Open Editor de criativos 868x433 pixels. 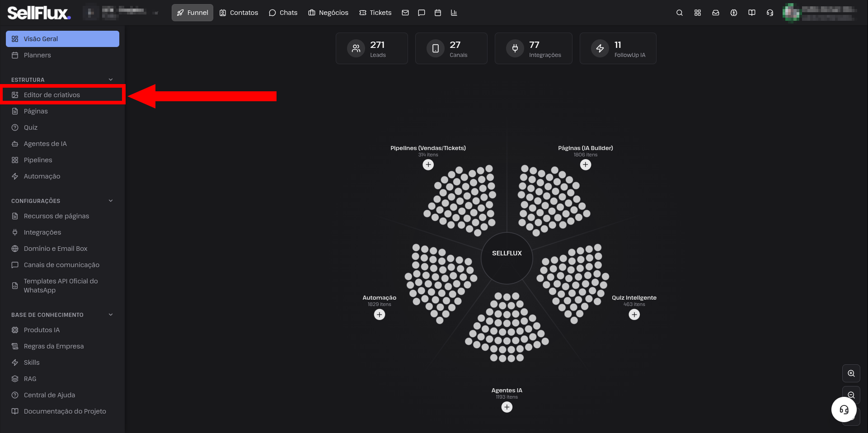[x=62, y=95]
